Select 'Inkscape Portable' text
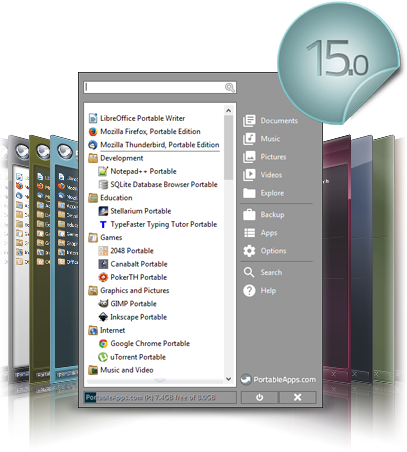The height and width of the screenshot is (452, 407). [x=138, y=317]
